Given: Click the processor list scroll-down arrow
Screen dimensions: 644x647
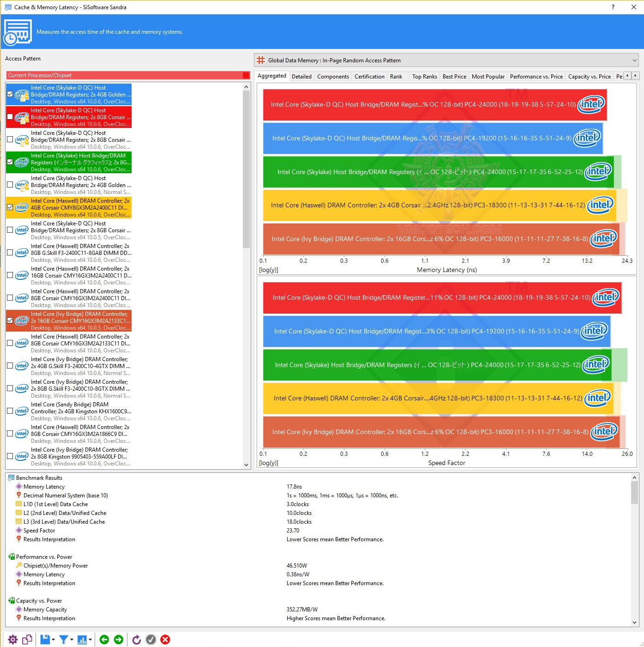Looking at the screenshot, I should click(x=246, y=465).
